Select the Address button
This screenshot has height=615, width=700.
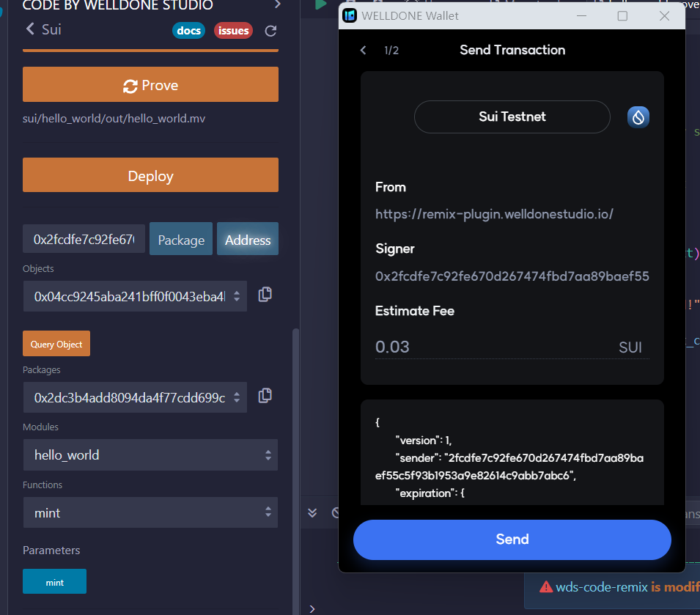[248, 239]
